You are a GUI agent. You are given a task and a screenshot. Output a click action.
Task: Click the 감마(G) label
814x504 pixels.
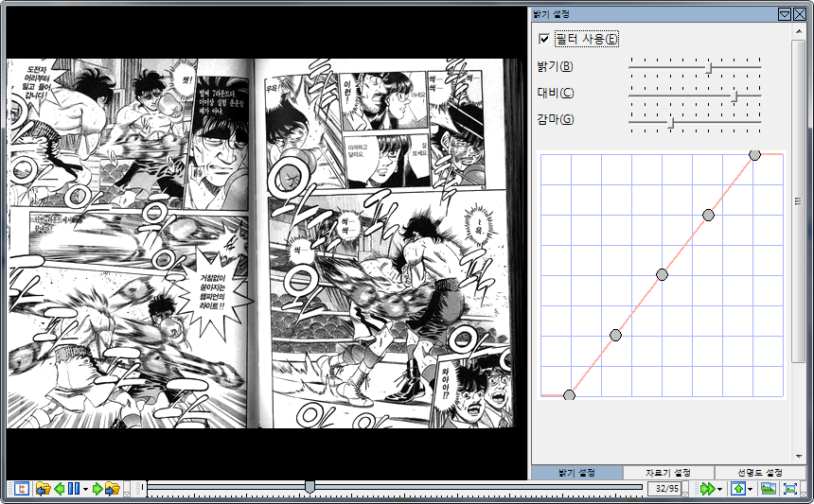(x=556, y=119)
